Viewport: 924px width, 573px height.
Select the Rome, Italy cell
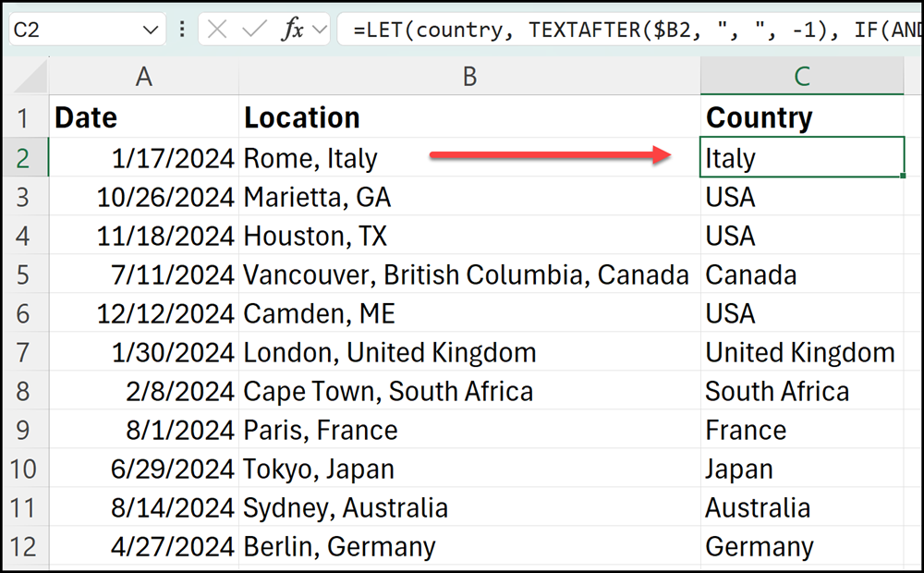469,158
